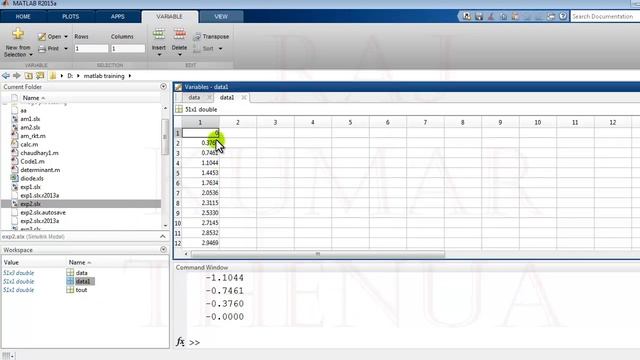Click the first quick access toolbar icon
This screenshot has height=360, width=640.
click(x=467, y=16)
